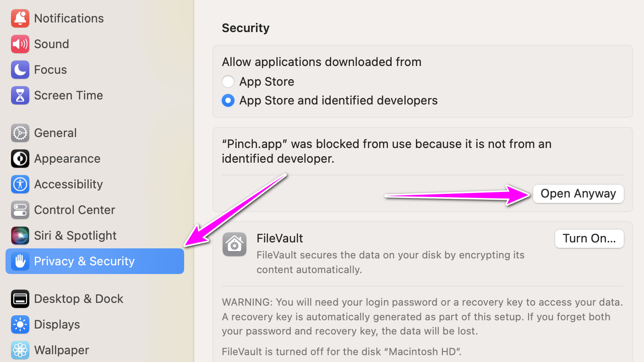Click the Accessibility icon in sidebar
The image size is (644, 362).
20,184
